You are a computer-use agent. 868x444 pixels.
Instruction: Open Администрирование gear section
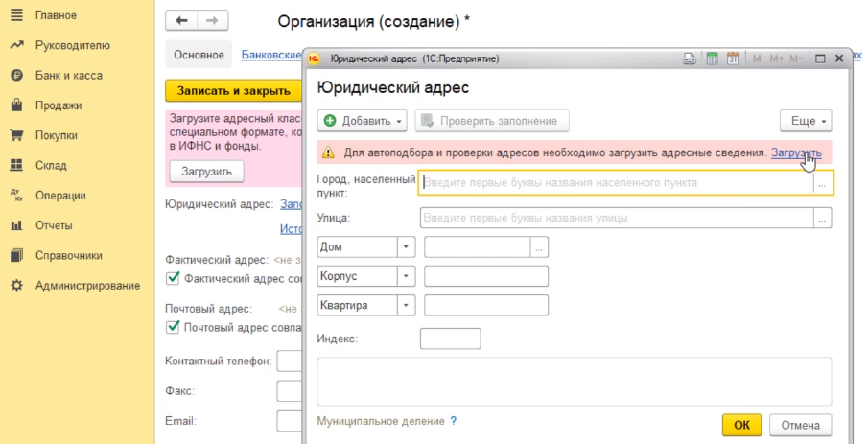pyautogui.click(x=86, y=286)
